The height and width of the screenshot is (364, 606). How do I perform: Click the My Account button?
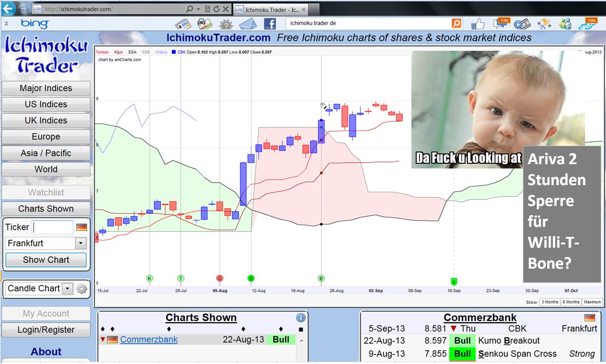[46, 314]
